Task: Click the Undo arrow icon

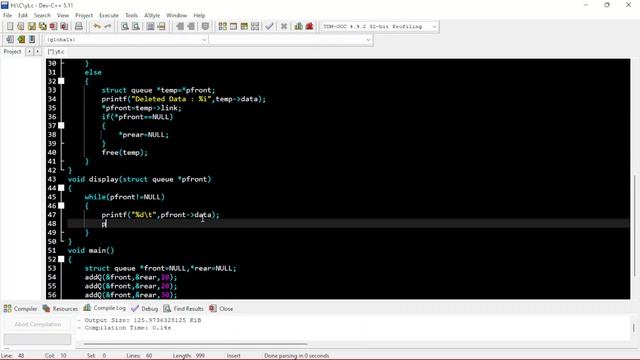Action: point(97,27)
